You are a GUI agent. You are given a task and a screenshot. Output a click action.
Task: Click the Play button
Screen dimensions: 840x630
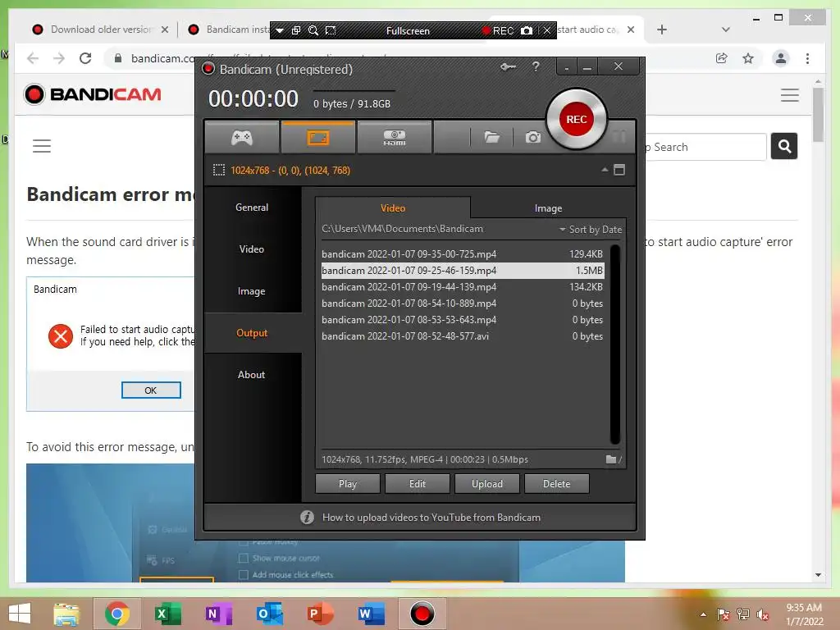pos(348,484)
